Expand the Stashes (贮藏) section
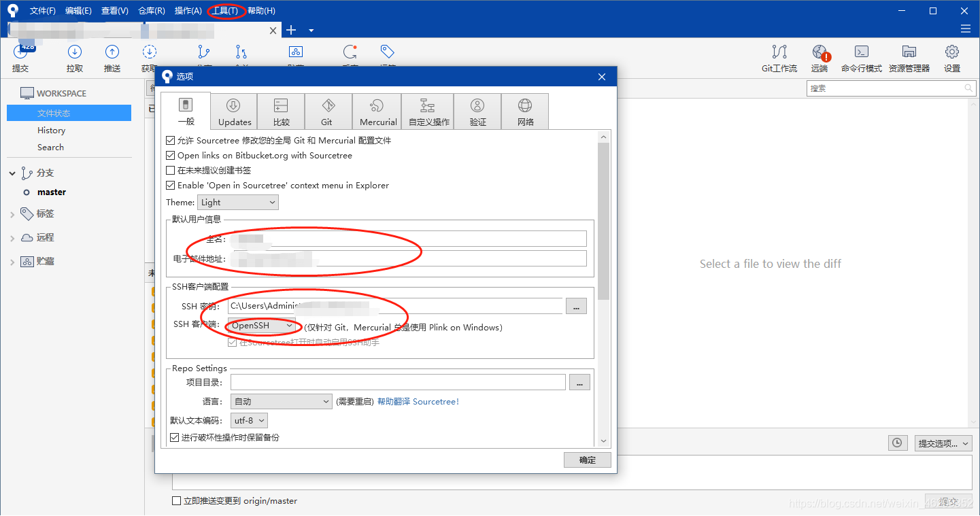This screenshot has width=980, height=516. [x=12, y=262]
